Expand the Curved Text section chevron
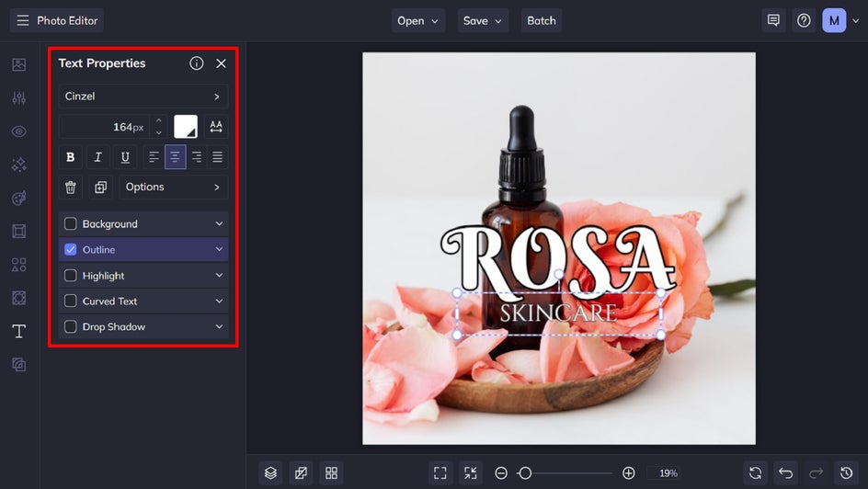Image resolution: width=868 pixels, height=489 pixels. [x=219, y=301]
